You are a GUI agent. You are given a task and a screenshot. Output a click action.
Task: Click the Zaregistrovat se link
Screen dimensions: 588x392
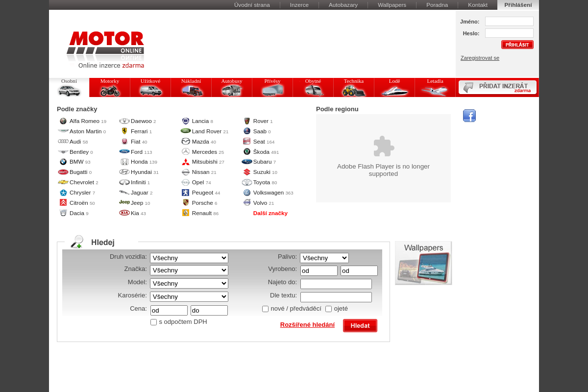click(480, 58)
